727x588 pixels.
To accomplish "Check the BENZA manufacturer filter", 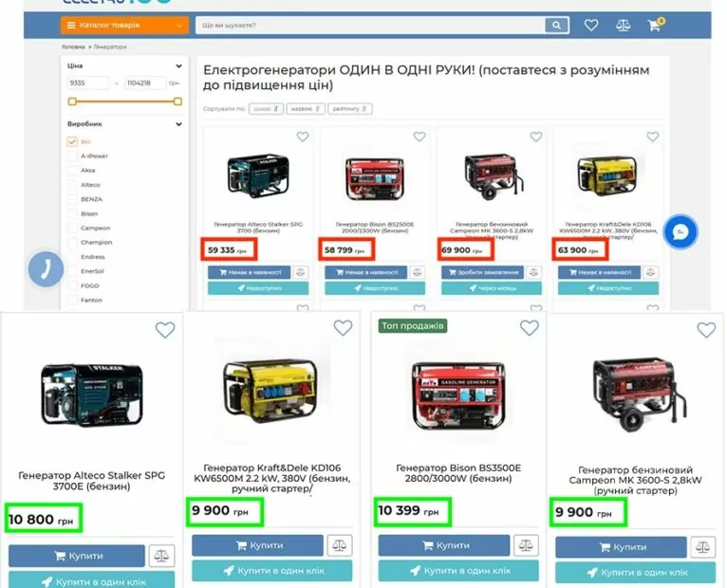I will pos(72,199).
